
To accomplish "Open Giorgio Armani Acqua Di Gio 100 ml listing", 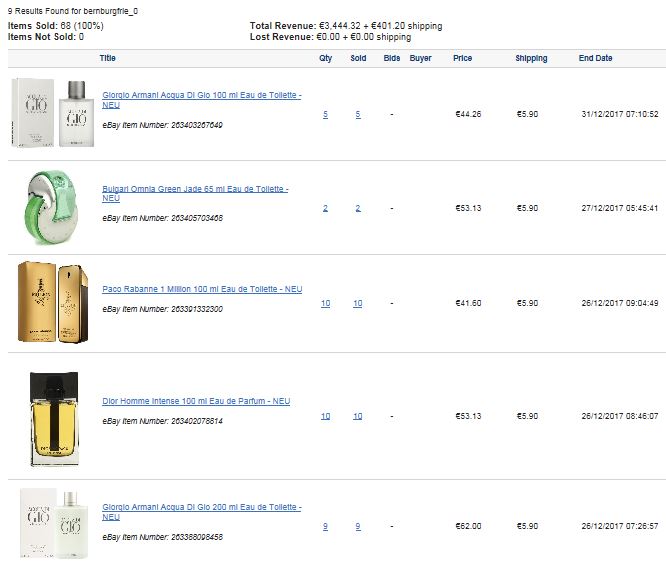I will [x=202, y=100].
